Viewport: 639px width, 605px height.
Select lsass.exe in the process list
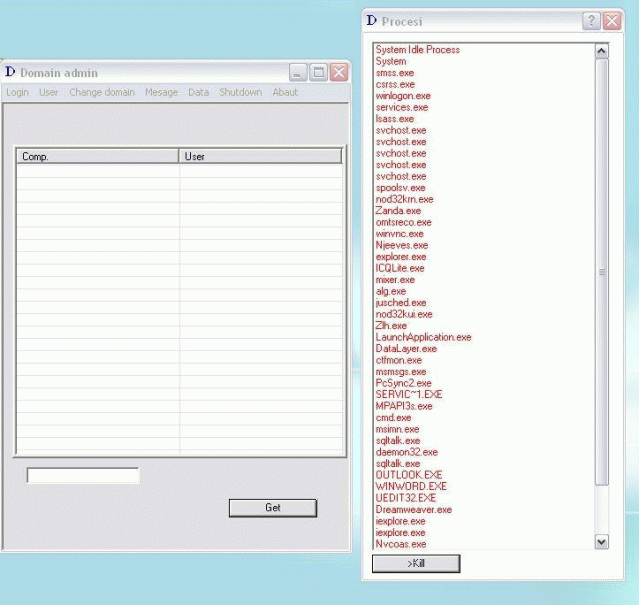394,119
